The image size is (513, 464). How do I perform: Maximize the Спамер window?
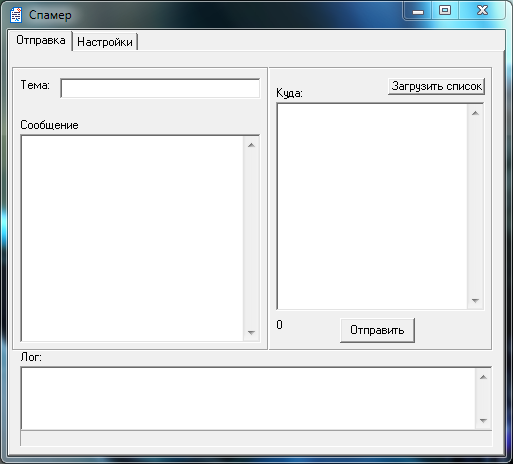(445, 11)
